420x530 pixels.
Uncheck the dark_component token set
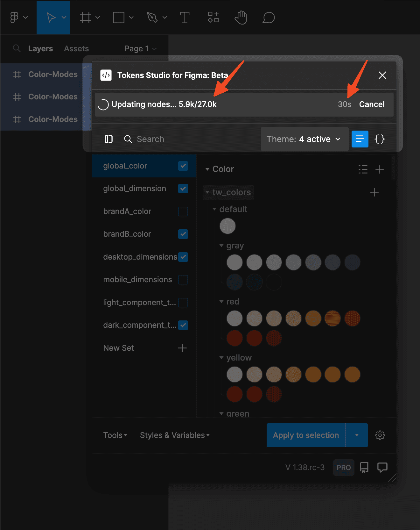[x=183, y=325]
